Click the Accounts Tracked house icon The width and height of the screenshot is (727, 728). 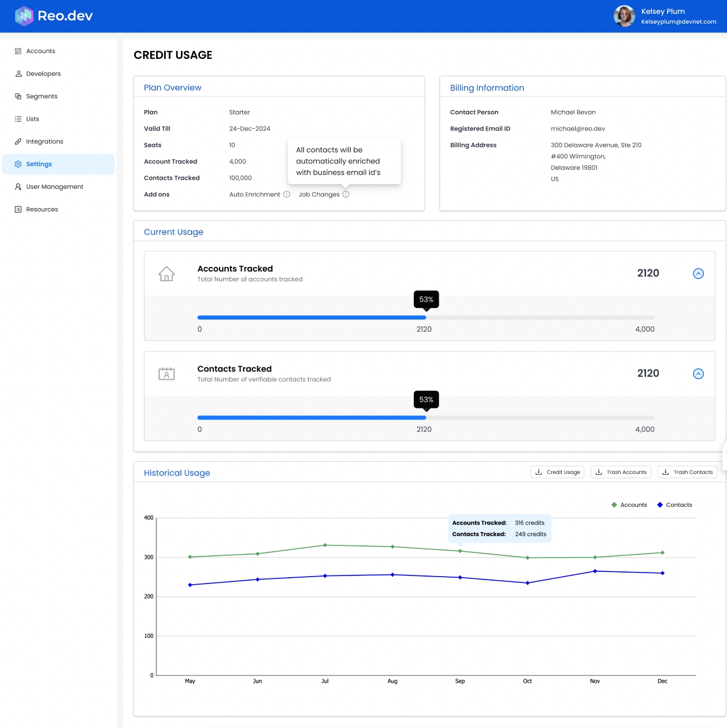coord(166,274)
